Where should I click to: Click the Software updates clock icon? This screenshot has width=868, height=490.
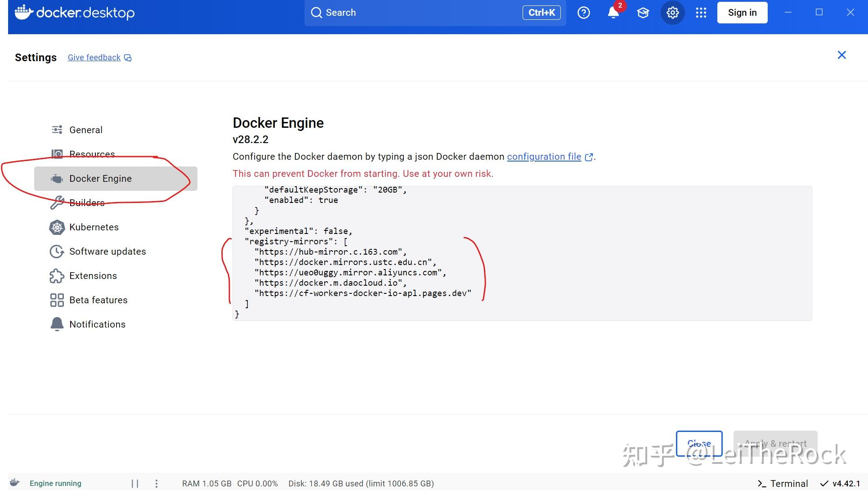click(57, 252)
